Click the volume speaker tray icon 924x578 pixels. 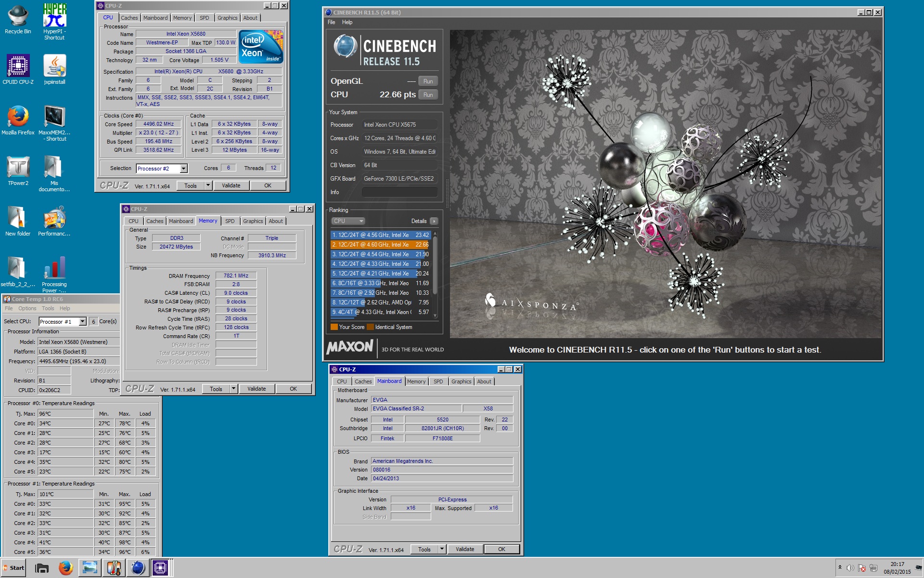pos(850,568)
